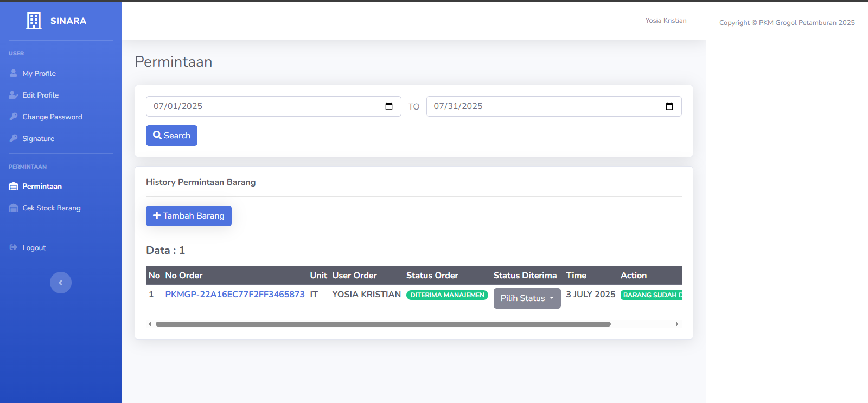Go to Cek Stock Barang menu item
Image resolution: width=868 pixels, height=403 pixels.
click(51, 208)
